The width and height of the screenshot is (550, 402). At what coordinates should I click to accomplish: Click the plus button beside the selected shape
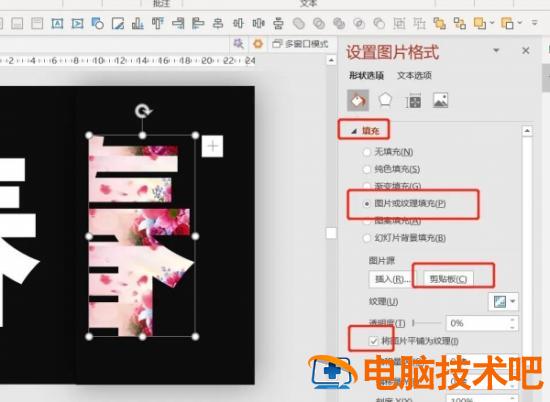point(213,146)
